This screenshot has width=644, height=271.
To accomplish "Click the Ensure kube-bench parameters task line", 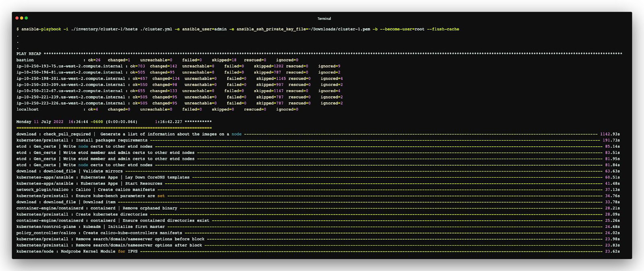I will [x=318, y=196].
